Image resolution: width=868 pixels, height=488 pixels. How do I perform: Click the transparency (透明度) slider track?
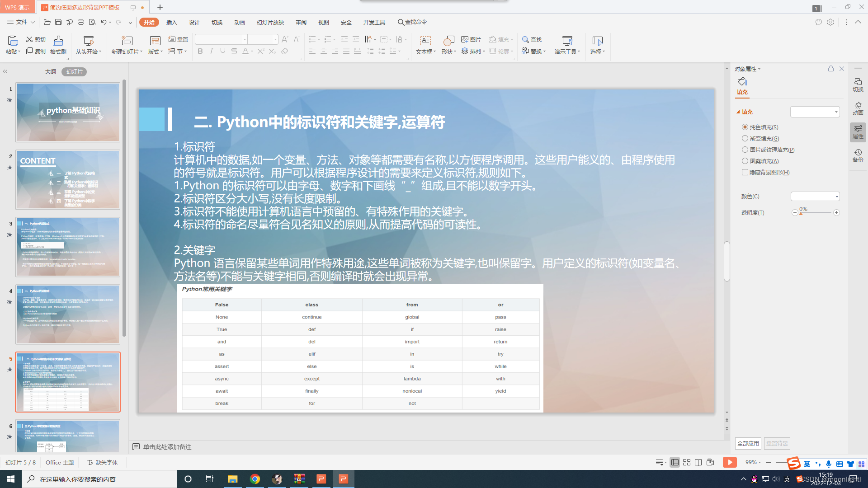816,213
